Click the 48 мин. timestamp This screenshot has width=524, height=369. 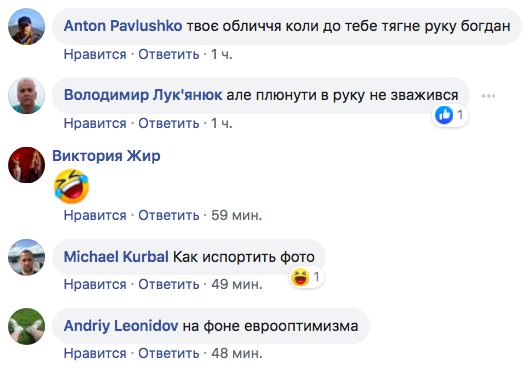237,353
